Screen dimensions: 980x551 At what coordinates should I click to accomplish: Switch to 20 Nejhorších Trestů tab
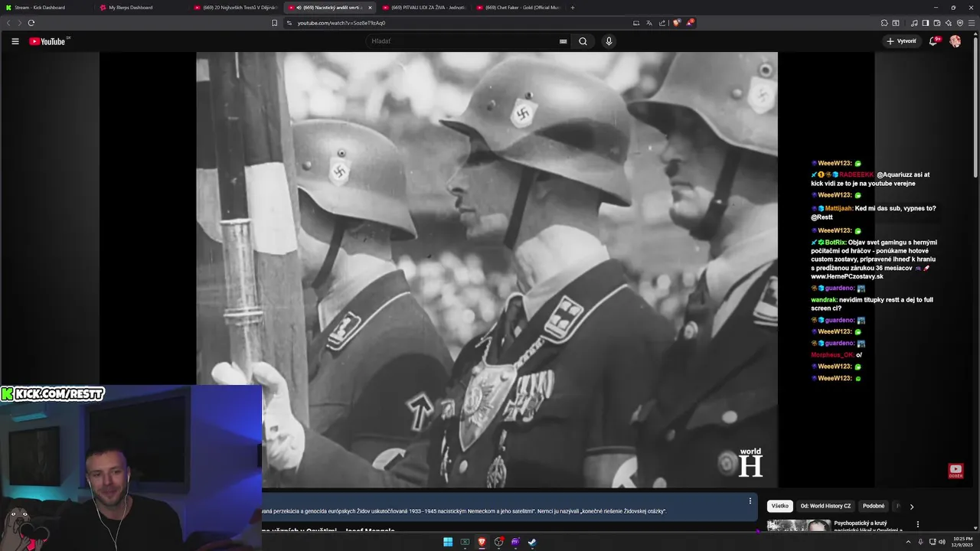(x=236, y=8)
